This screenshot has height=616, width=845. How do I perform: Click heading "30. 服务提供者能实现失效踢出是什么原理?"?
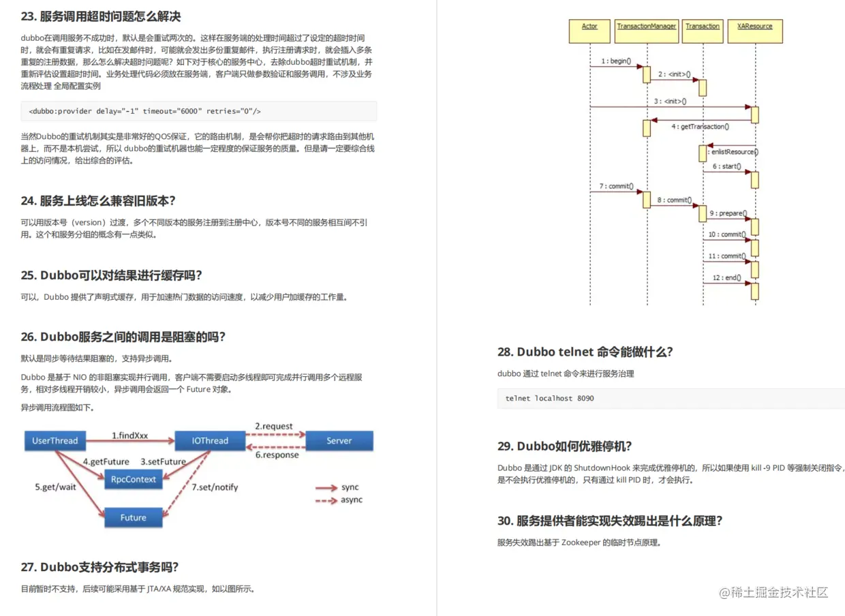[610, 521]
